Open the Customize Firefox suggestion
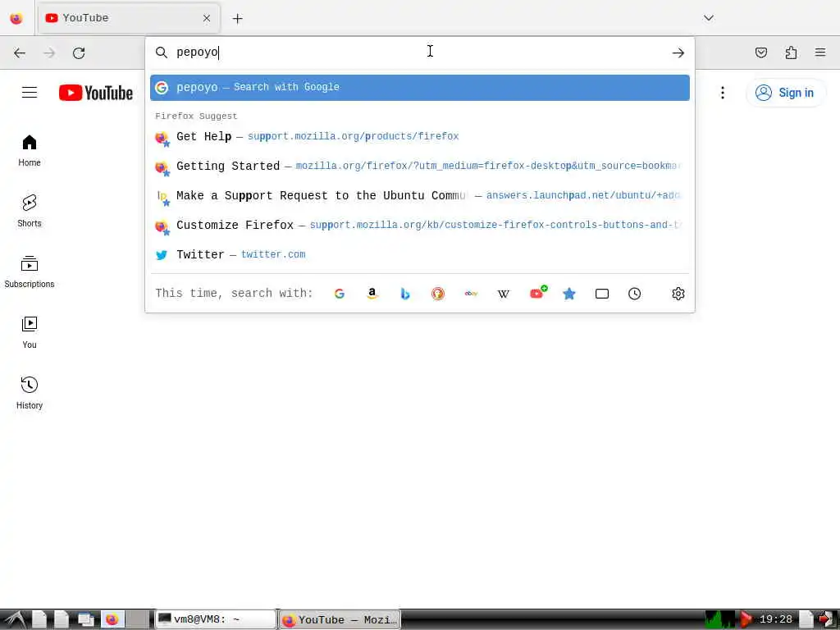The width and height of the screenshot is (840, 630). (x=419, y=225)
